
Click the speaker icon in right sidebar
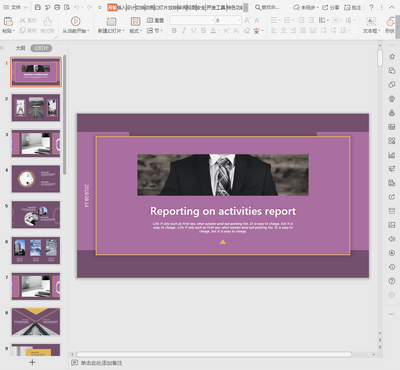click(392, 239)
